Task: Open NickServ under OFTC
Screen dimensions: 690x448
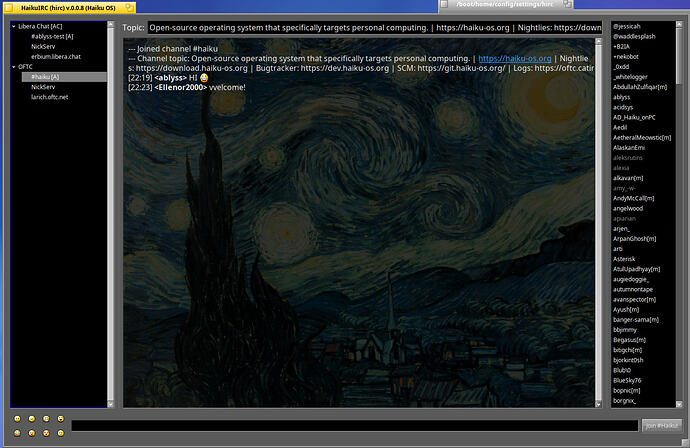Action: (x=43, y=87)
